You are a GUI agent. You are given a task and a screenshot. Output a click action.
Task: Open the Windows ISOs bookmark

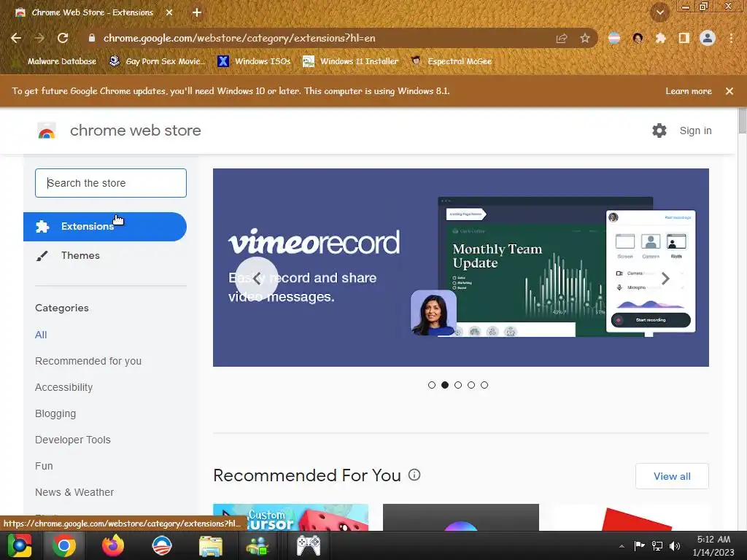click(254, 61)
